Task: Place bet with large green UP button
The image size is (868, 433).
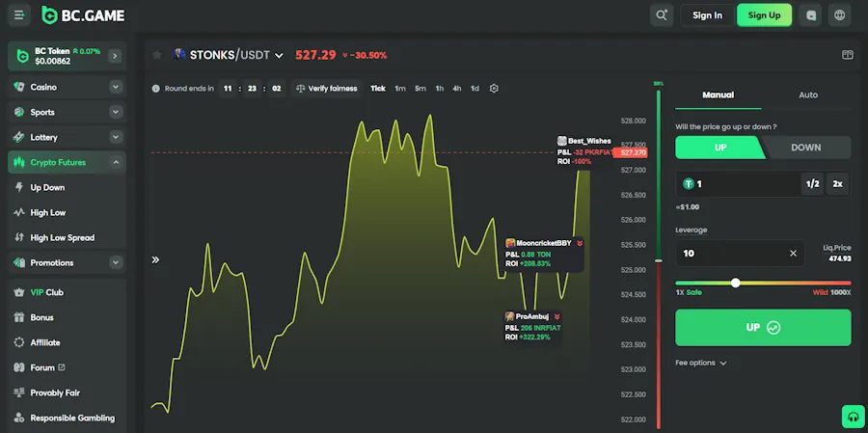Action: click(763, 327)
